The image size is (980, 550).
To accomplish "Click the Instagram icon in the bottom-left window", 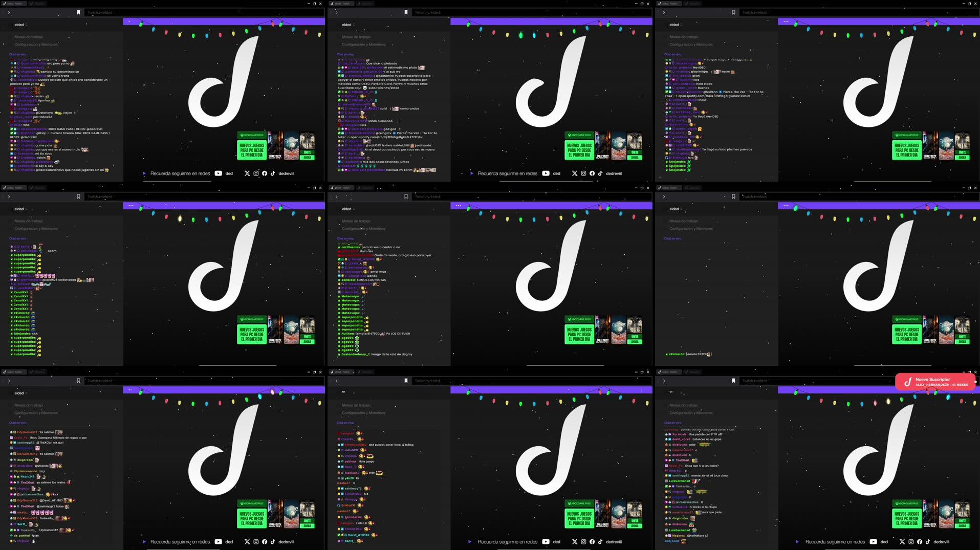I will pos(256,542).
